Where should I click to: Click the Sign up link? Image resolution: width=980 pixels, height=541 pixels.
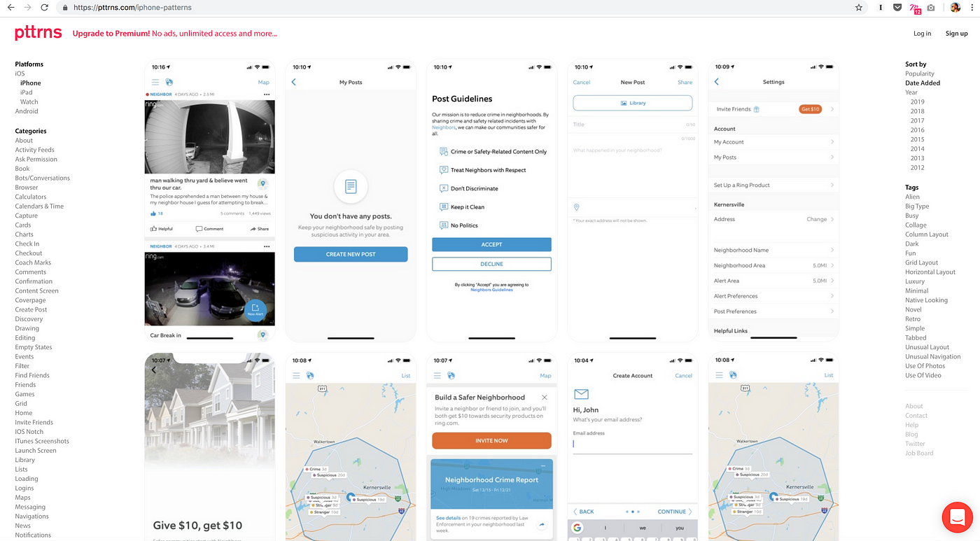click(x=957, y=33)
